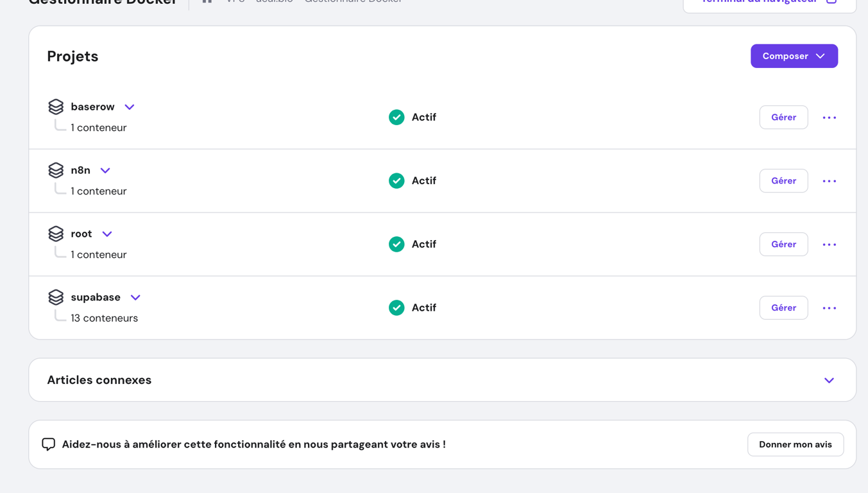Click the n8n project stack icon
This screenshot has width=868, height=493.
[56, 170]
